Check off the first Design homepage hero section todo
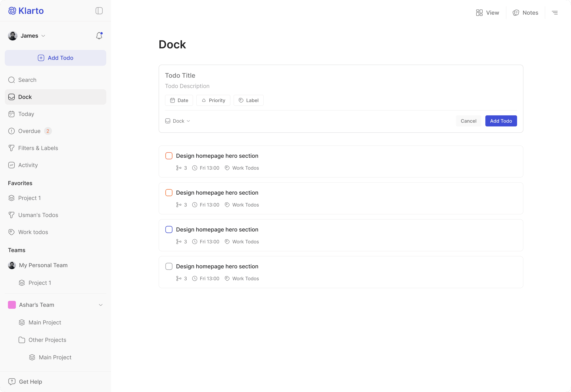 point(169,156)
